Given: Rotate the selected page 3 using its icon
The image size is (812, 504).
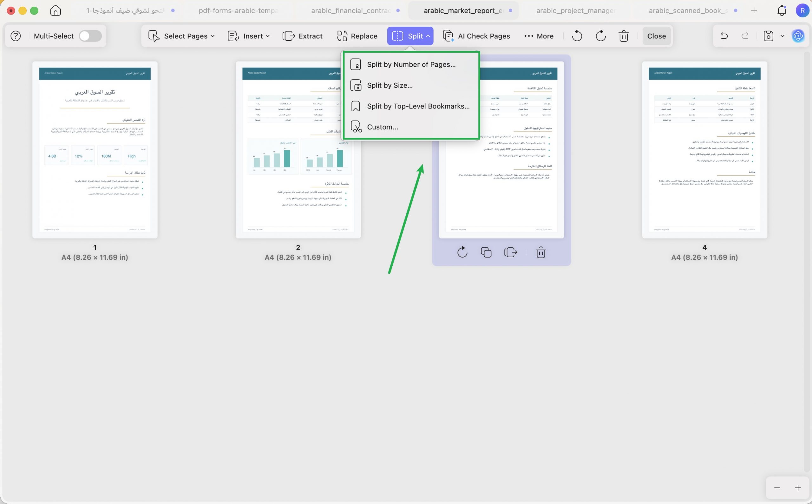Looking at the screenshot, I should point(462,252).
